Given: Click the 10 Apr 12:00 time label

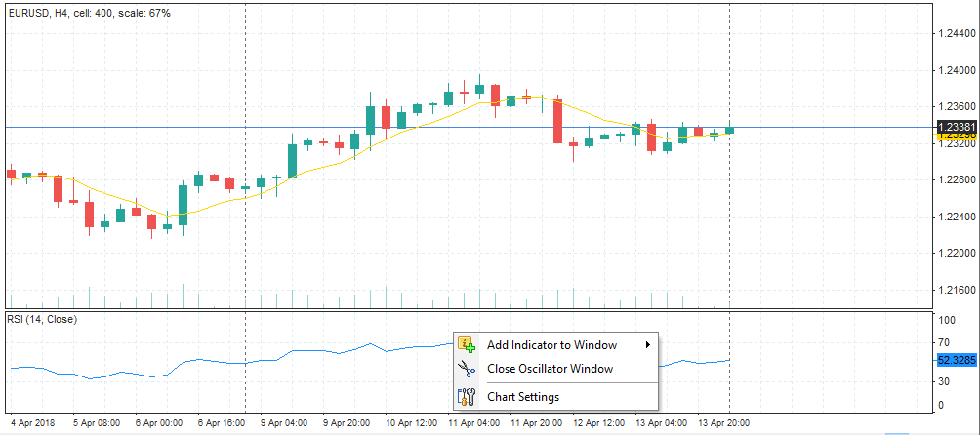Looking at the screenshot, I should (x=411, y=423).
